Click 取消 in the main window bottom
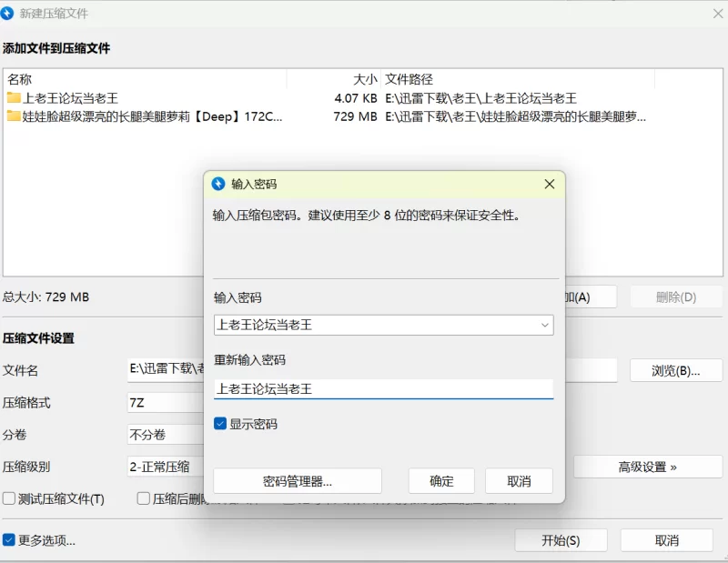The height and width of the screenshot is (563, 728). (x=667, y=540)
